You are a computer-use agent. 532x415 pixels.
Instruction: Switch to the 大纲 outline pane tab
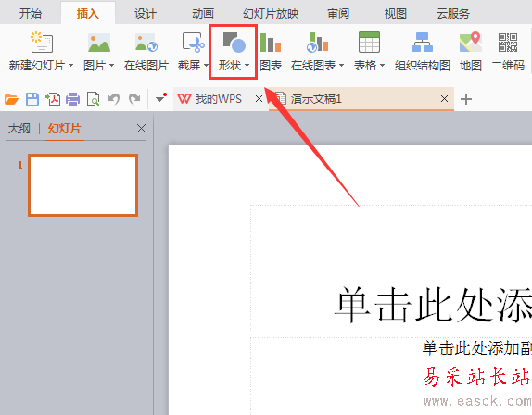19,129
